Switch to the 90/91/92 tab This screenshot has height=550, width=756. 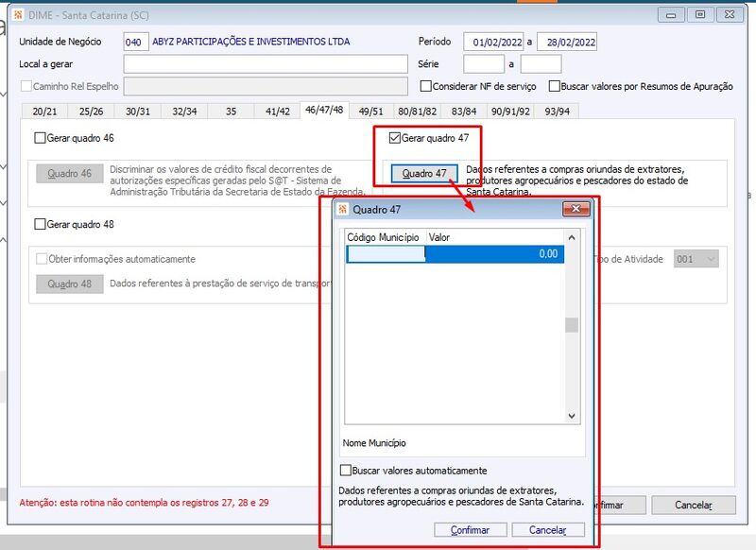coord(510,112)
